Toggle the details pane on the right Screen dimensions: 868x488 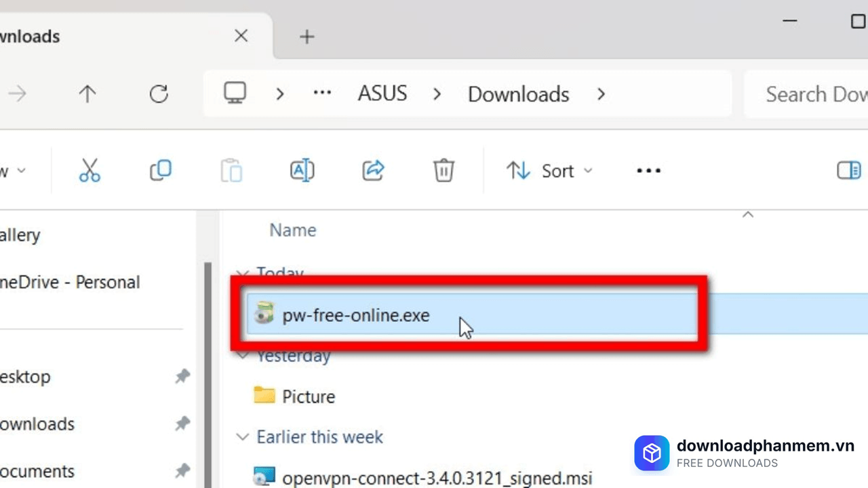click(x=848, y=170)
